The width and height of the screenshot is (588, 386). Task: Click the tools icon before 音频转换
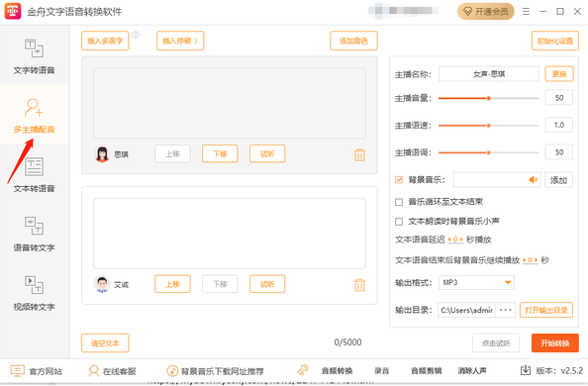pos(303,370)
